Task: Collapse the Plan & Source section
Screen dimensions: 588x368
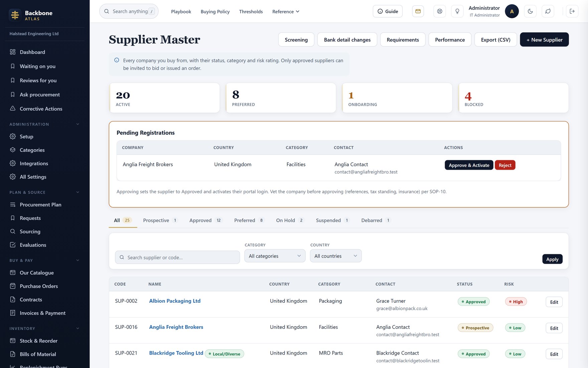Action: [78, 192]
